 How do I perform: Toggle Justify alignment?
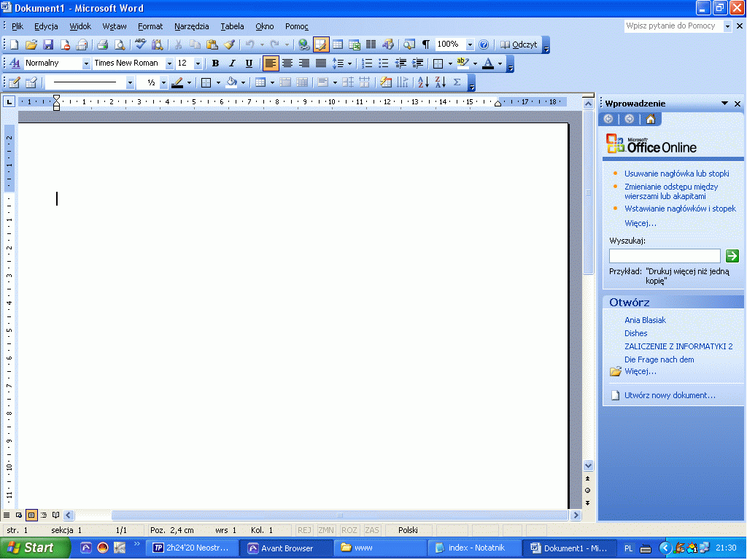point(321,63)
